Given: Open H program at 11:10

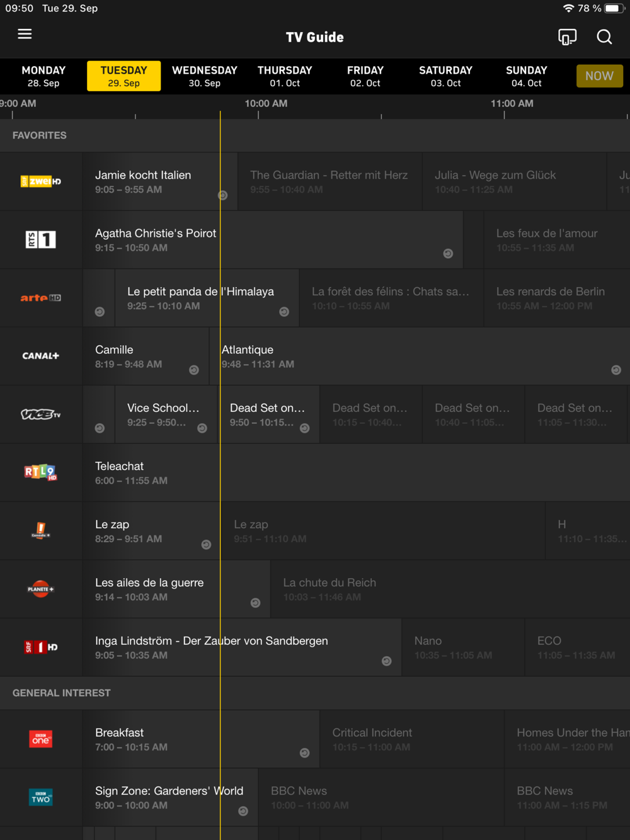Looking at the screenshot, I should [588, 531].
